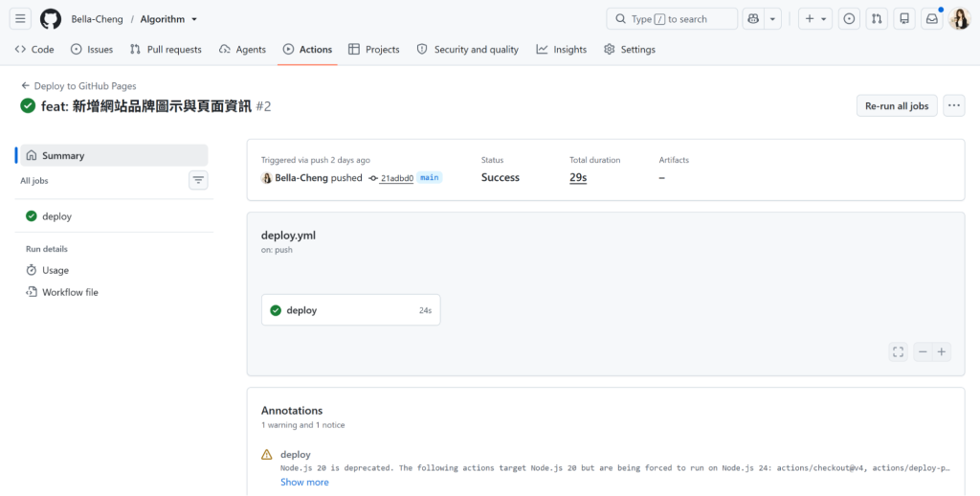980x496 pixels.
Task: Switch to the Pull requests tab
Action: [166, 50]
